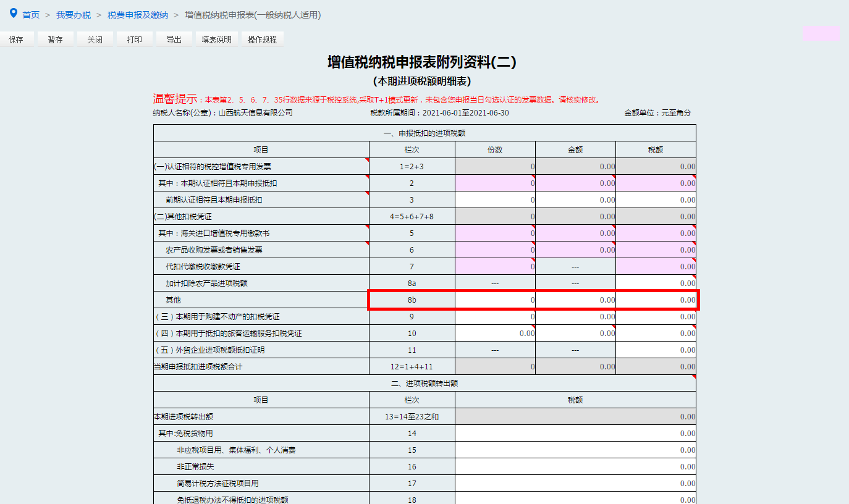Edit row 3 税额 field
849x504 pixels.
656,200
